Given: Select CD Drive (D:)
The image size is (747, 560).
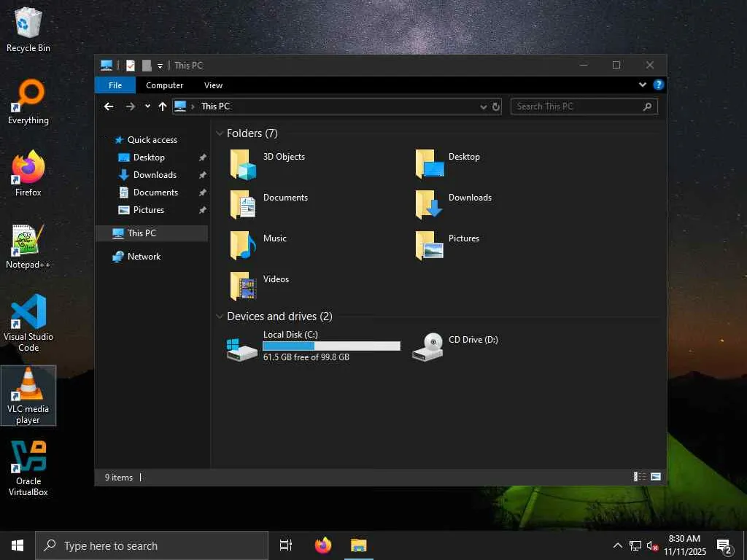Looking at the screenshot, I should (x=455, y=346).
